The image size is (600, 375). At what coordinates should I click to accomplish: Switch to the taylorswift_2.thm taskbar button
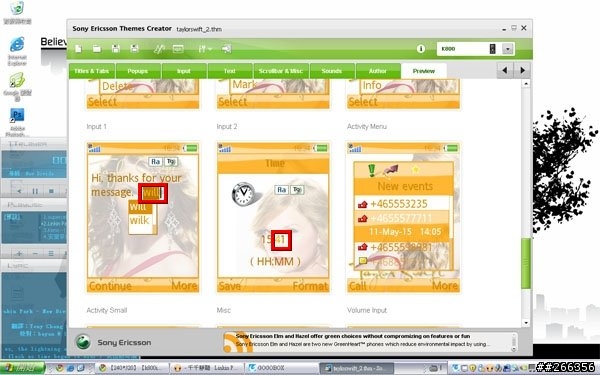point(356,368)
